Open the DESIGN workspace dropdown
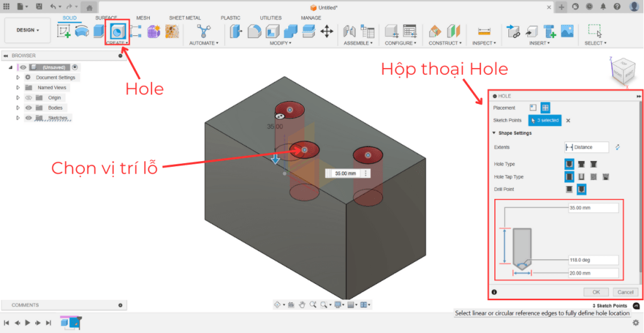This screenshot has width=644, height=333. (28, 30)
